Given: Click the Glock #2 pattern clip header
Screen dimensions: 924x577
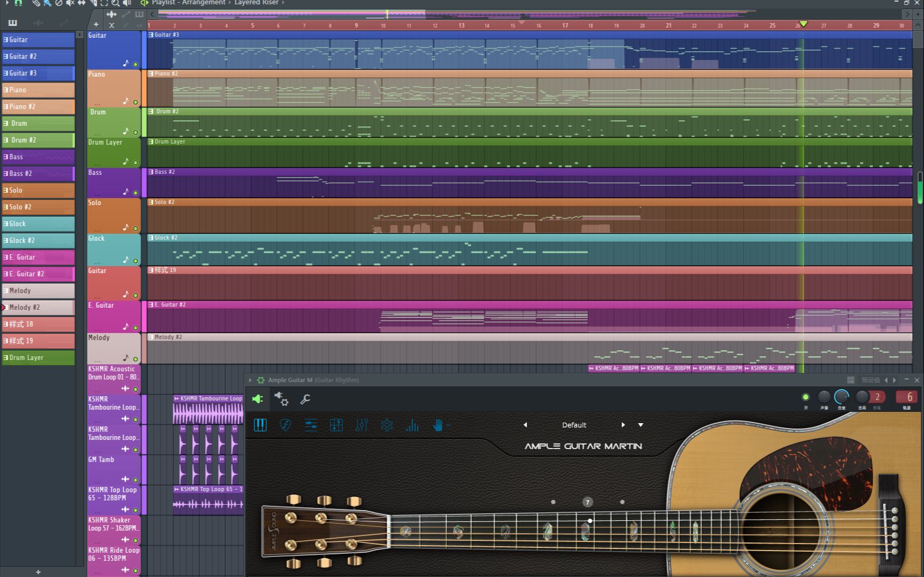Looking at the screenshot, I should tap(529, 237).
